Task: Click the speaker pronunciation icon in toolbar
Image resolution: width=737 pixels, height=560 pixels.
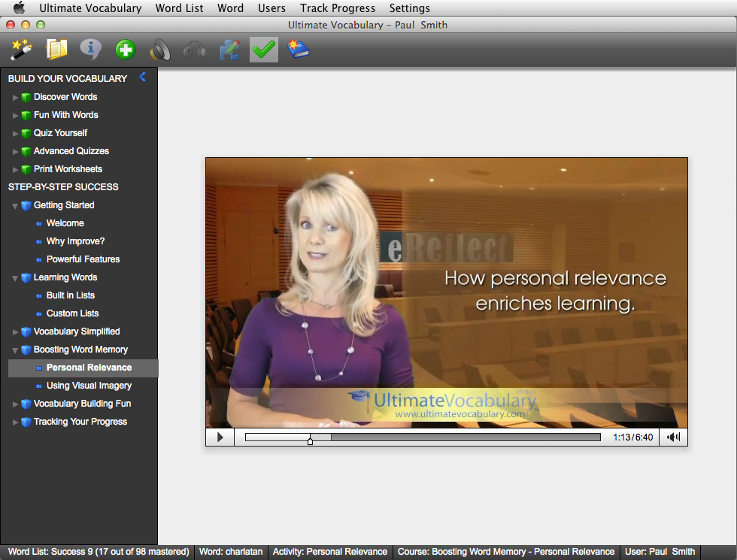Action: pyautogui.click(x=159, y=50)
